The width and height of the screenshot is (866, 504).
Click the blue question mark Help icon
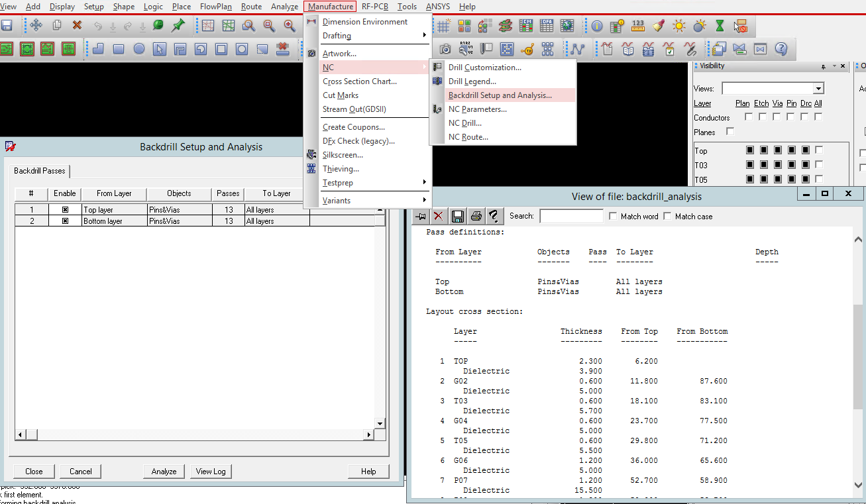pyautogui.click(x=781, y=49)
